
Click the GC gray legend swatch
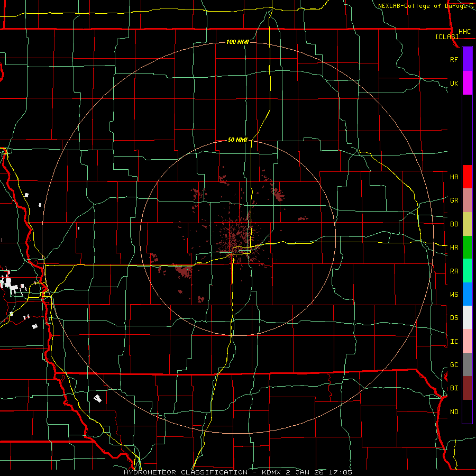pyautogui.click(x=467, y=364)
